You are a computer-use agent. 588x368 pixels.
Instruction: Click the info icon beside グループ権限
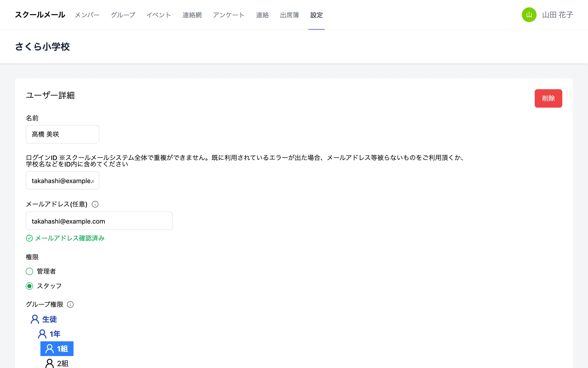70,305
